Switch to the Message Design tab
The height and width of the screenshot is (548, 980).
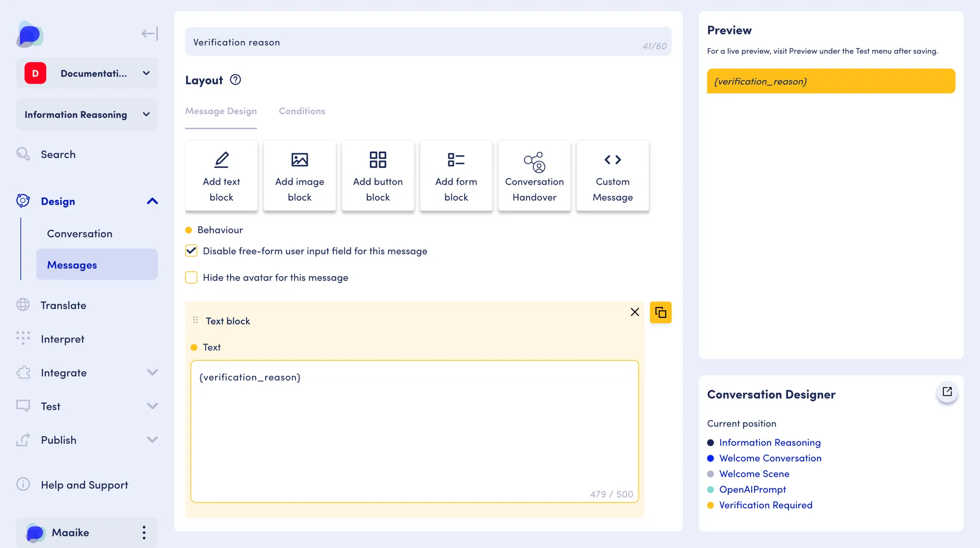pyautogui.click(x=221, y=111)
